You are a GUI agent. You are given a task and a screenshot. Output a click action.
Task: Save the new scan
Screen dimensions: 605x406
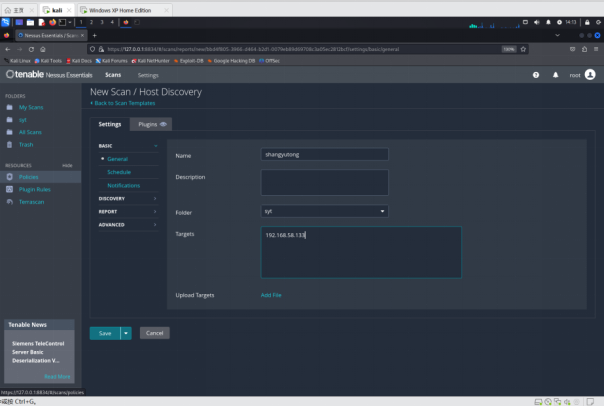[105, 333]
